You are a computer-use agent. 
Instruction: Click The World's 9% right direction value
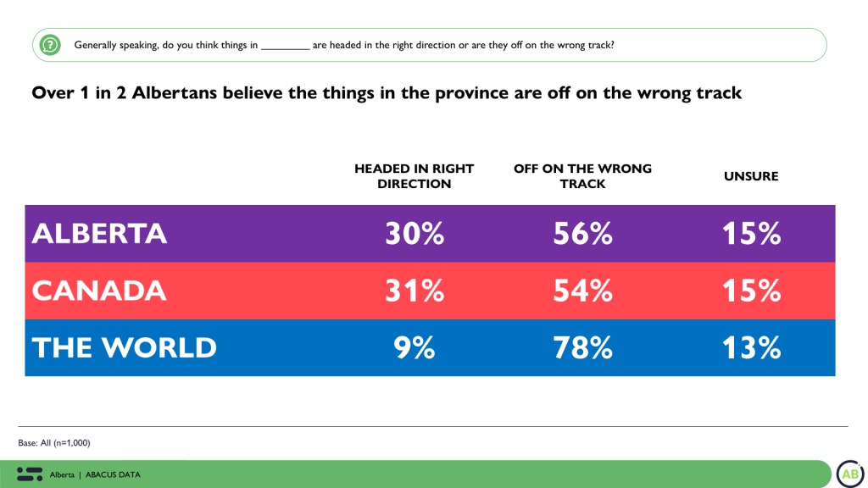(x=415, y=347)
